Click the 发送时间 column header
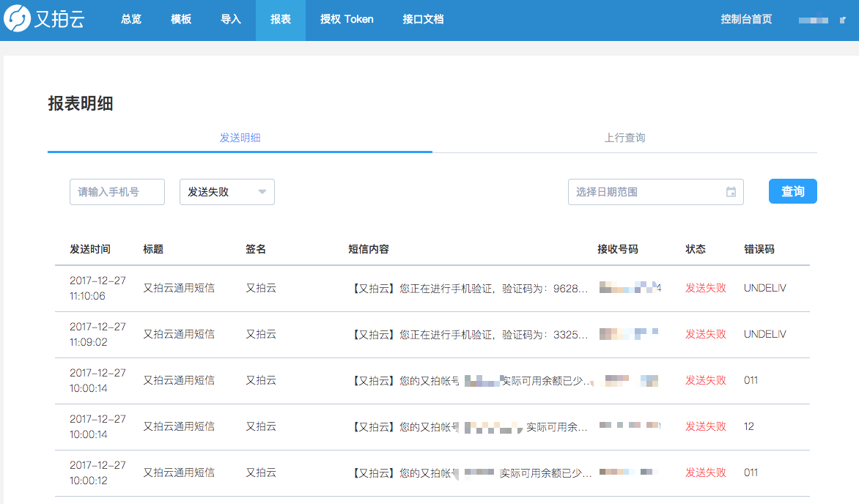 90,249
